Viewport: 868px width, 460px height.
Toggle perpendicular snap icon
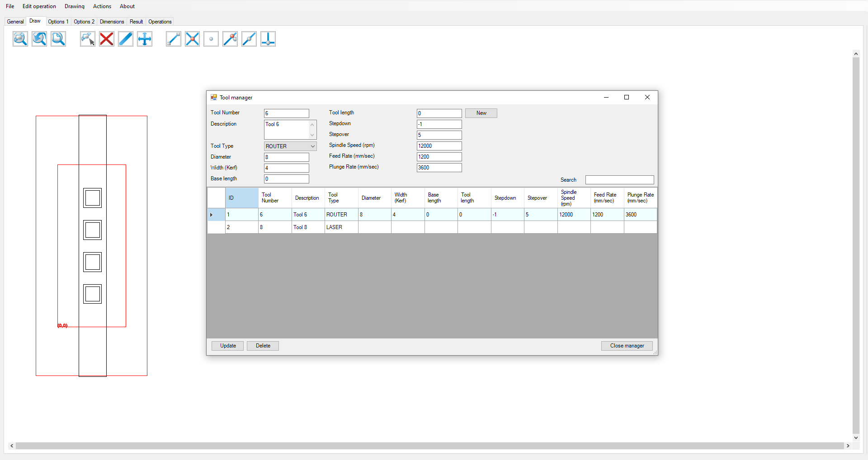[x=268, y=39]
